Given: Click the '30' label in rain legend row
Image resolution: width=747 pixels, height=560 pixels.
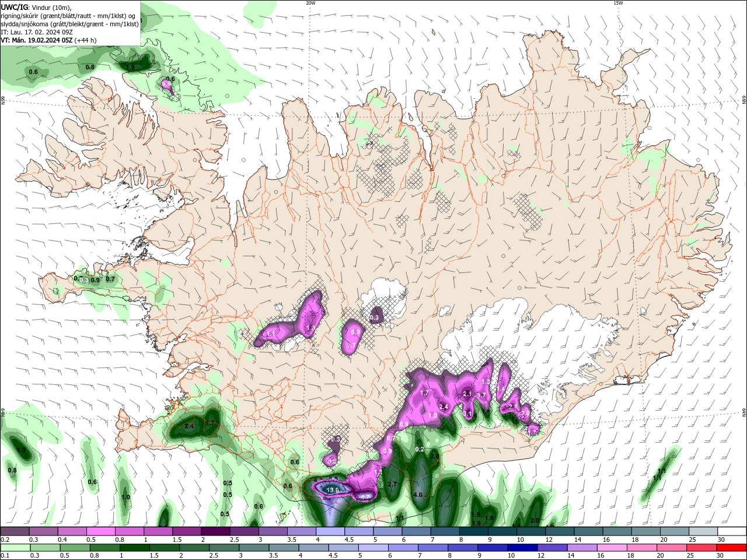Looking at the screenshot, I should (720, 556).
